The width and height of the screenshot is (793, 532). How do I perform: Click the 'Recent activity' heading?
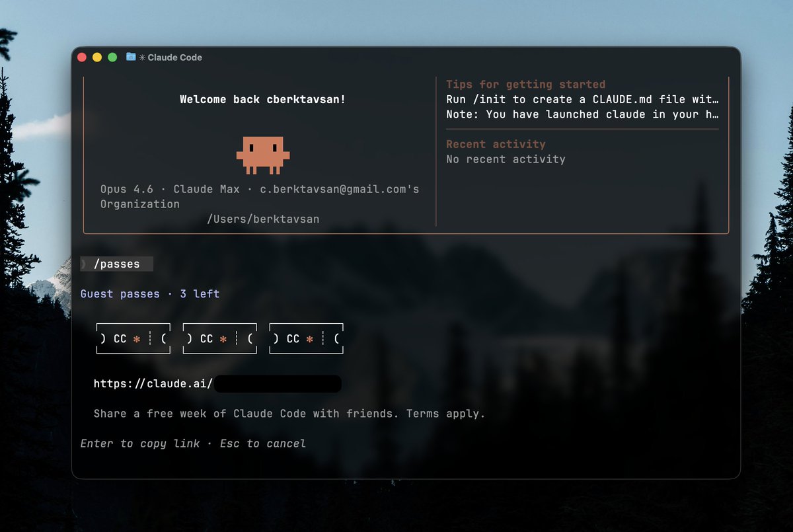pyautogui.click(x=496, y=144)
